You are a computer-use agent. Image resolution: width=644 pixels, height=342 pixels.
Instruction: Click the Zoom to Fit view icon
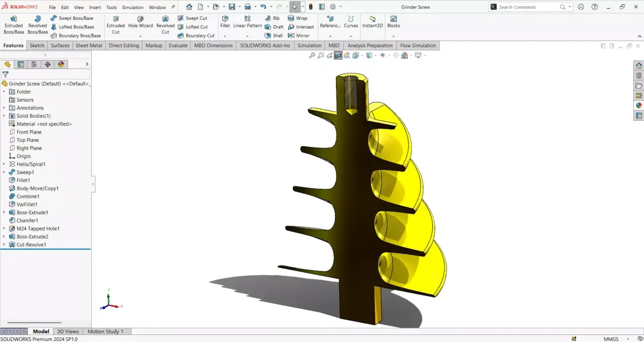[312, 55]
